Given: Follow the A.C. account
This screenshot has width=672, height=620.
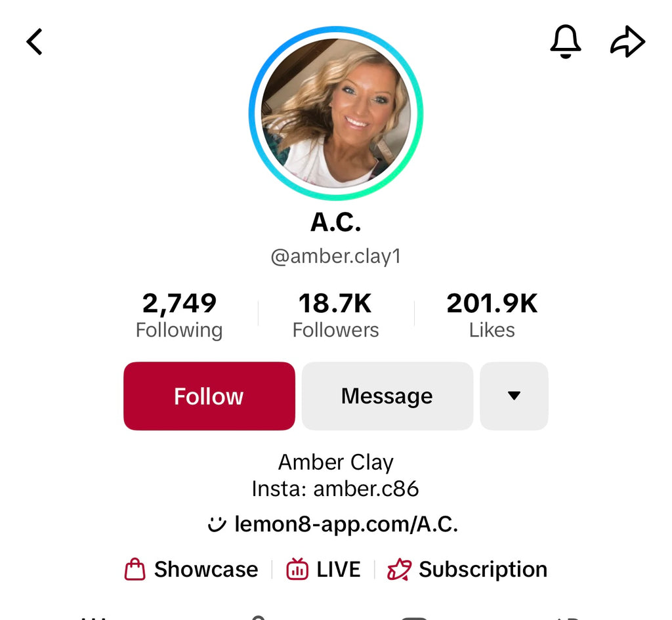Looking at the screenshot, I should (x=209, y=396).
